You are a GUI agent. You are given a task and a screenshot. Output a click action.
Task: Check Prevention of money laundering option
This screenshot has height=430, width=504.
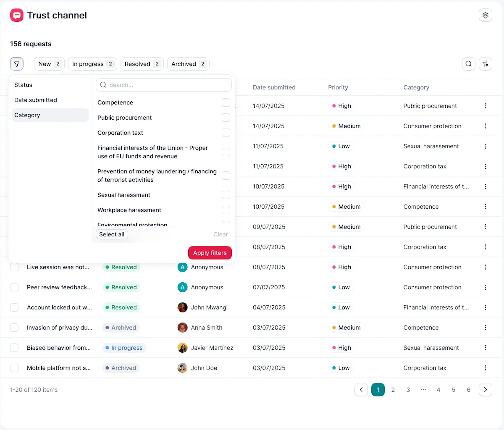(x=226, y=176)
